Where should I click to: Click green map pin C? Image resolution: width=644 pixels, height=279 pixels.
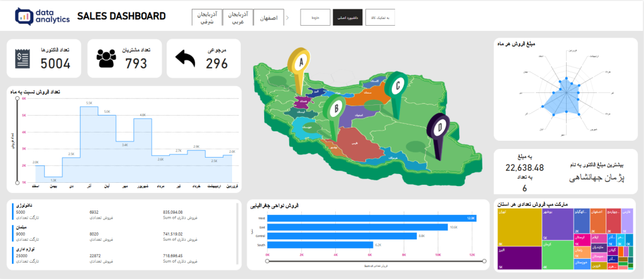396,85
